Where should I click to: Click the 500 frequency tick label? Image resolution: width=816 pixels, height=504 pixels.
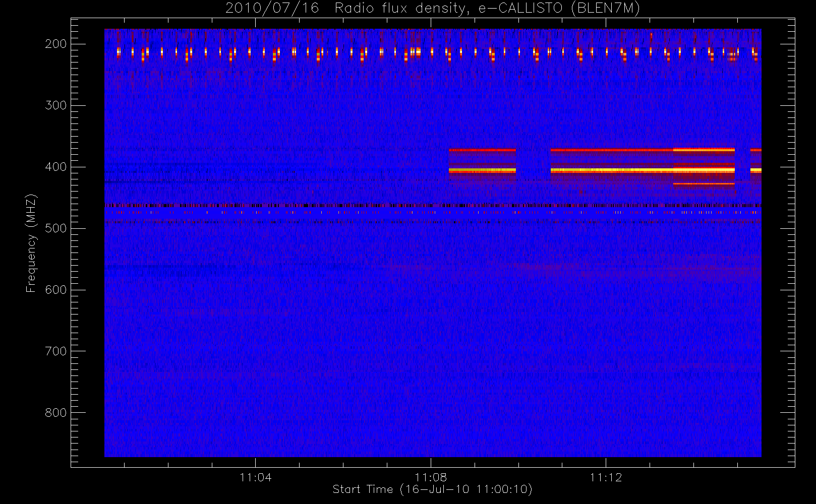tap(56, 228)
